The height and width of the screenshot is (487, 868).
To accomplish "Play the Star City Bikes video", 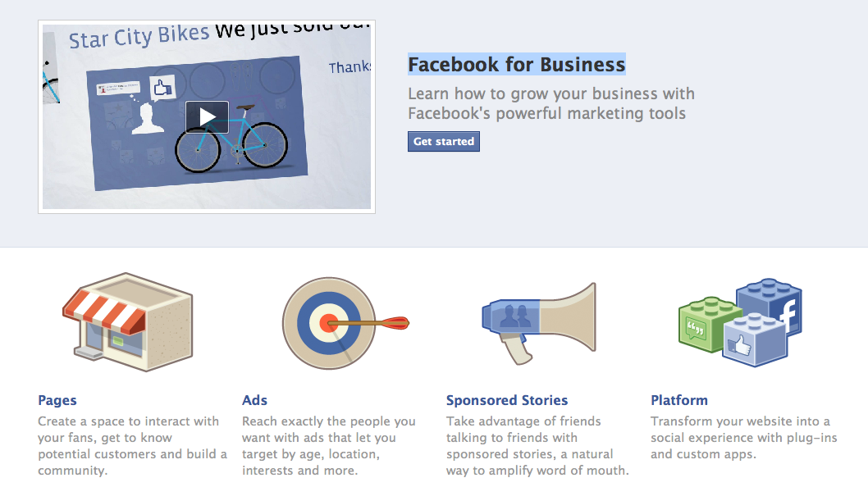I will (207, 116).
